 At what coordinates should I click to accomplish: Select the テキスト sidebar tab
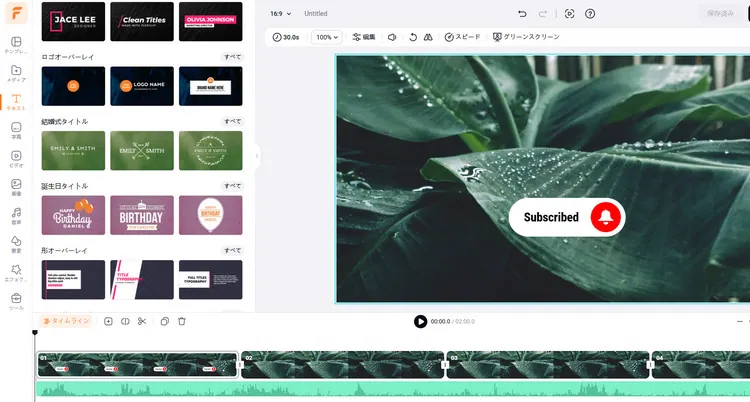16,102
